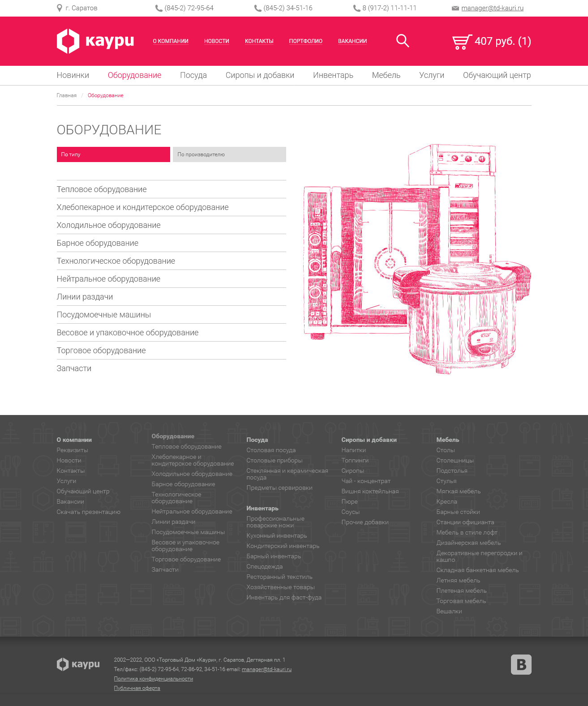Viewport: 588px width, 706px height.
Task: Expand the Тепловое оборудование category
Action: pyautogui.click(x=102, y=189)
